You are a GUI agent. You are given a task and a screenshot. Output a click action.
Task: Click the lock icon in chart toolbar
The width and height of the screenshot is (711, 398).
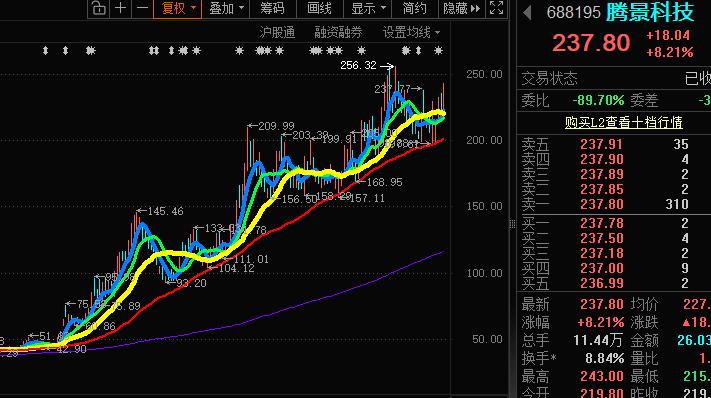98,8
